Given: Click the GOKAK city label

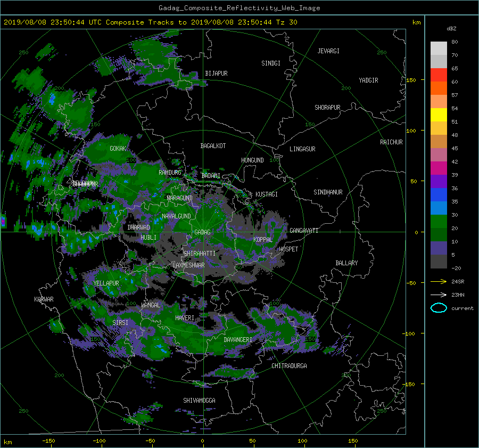Looking at the screenshot, I should (x=118, y=149).
